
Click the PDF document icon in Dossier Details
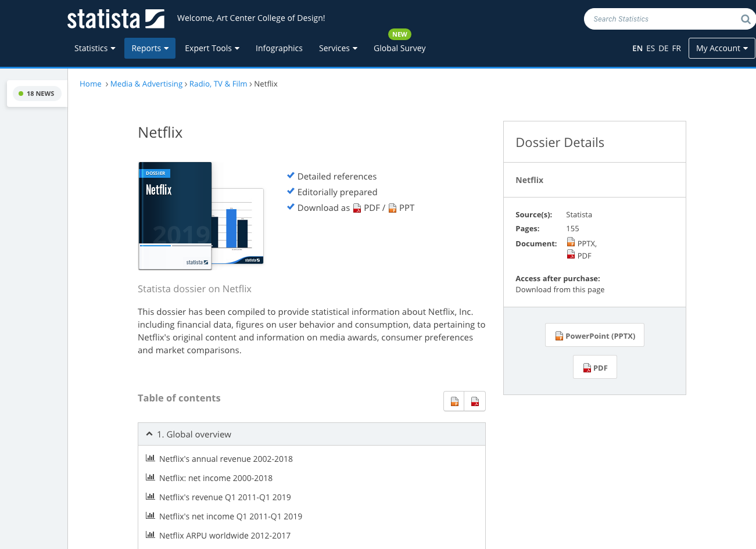(x=571, y=254)
